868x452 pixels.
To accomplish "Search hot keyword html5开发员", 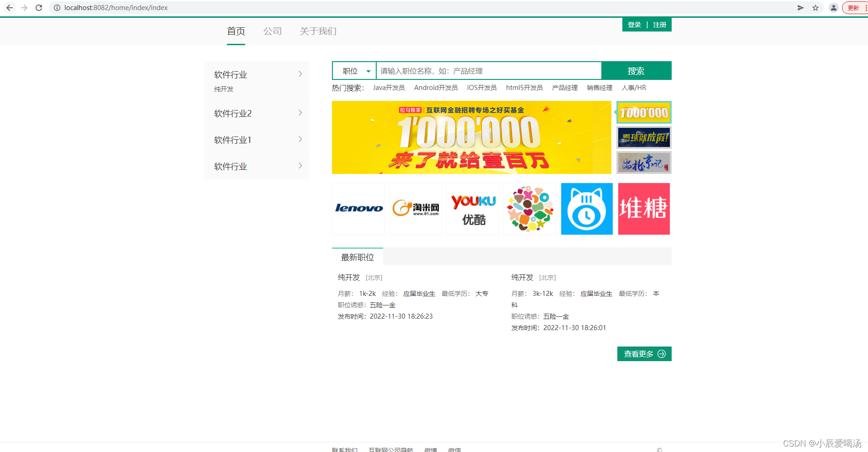I will click(524, 88).
